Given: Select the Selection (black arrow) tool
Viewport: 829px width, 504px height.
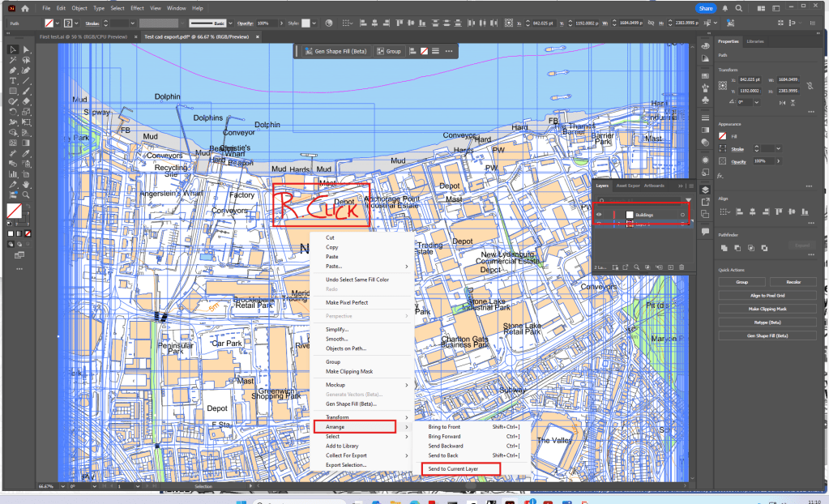Looking at the screenshot, I should click(x=13, y=50).
